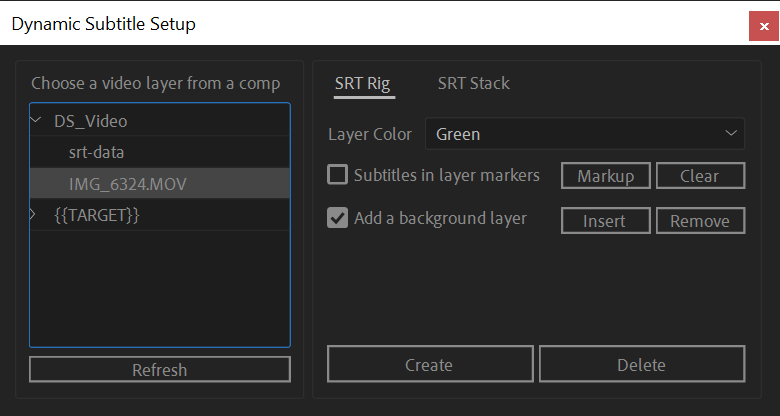Select the srt-data layer
Image resolution: width=780 pixels, height=416 pixels.
click(160, 152)
